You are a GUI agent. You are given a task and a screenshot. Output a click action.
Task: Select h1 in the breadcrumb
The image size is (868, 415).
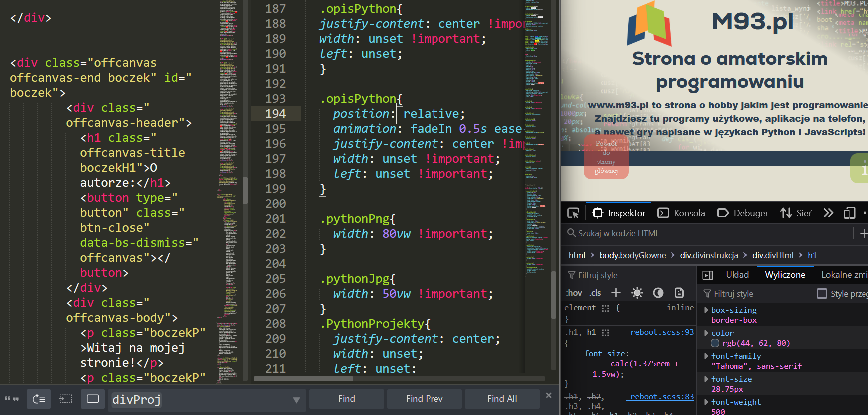point(812,255)
